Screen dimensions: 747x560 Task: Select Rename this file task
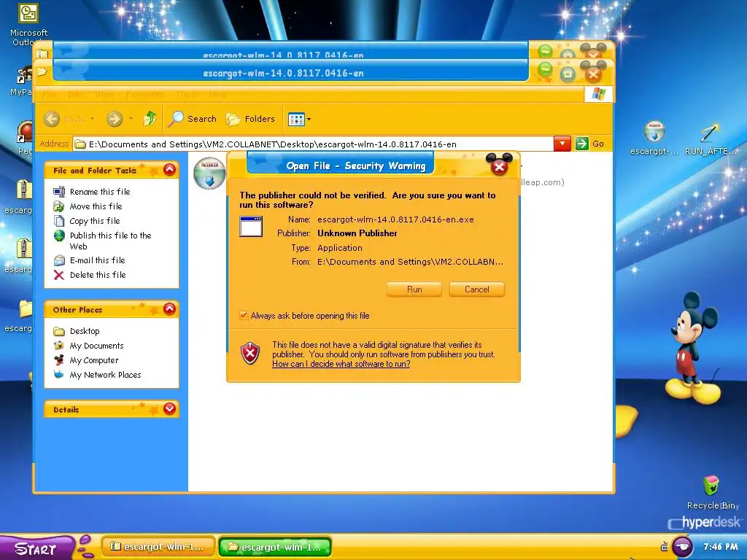point(100,192)
